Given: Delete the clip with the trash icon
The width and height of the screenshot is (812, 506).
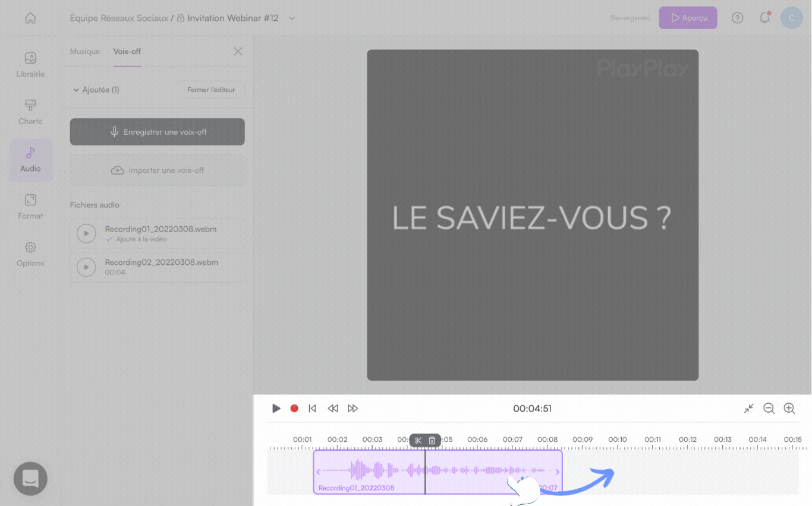Looking at the screenshot, I should coord(432,441).
